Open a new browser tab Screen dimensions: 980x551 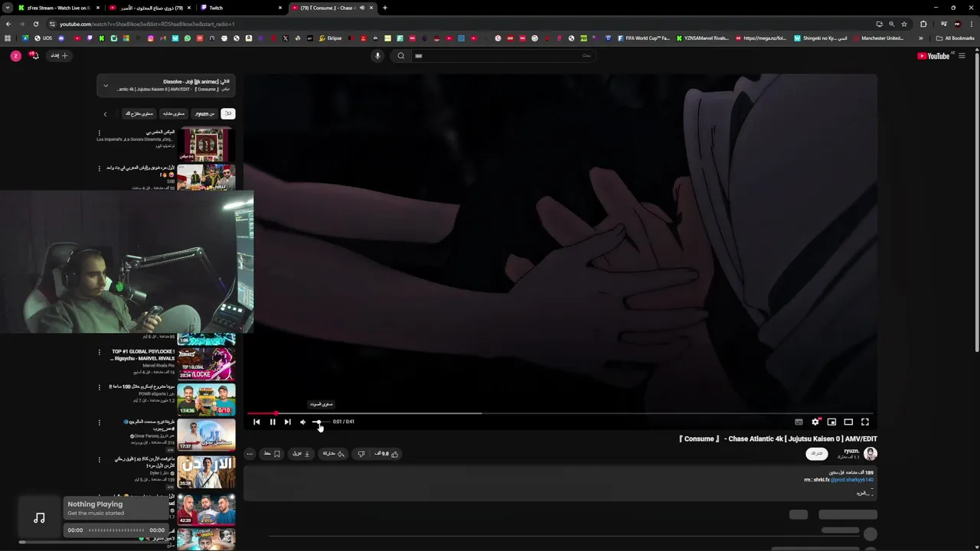point(384,8)
